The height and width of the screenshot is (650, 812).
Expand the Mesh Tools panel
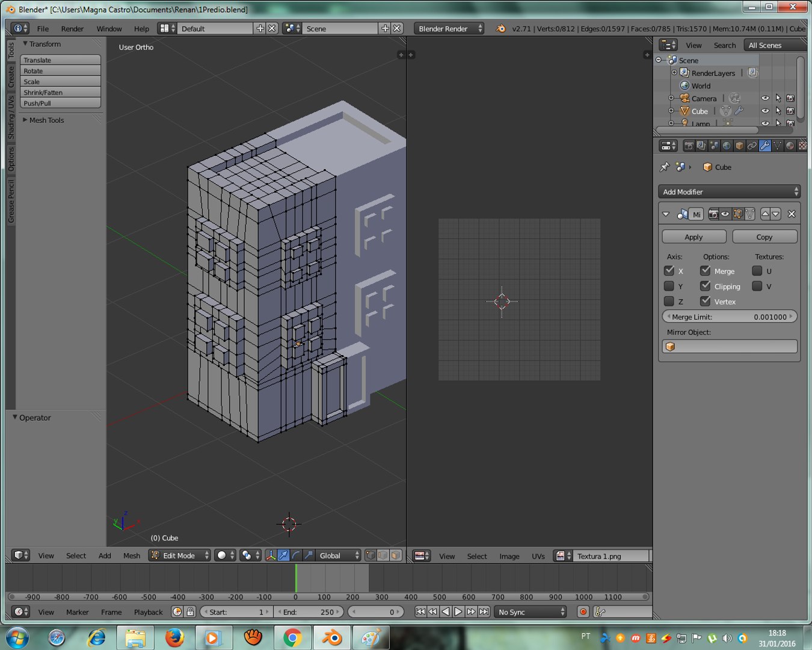pos(25,120)
